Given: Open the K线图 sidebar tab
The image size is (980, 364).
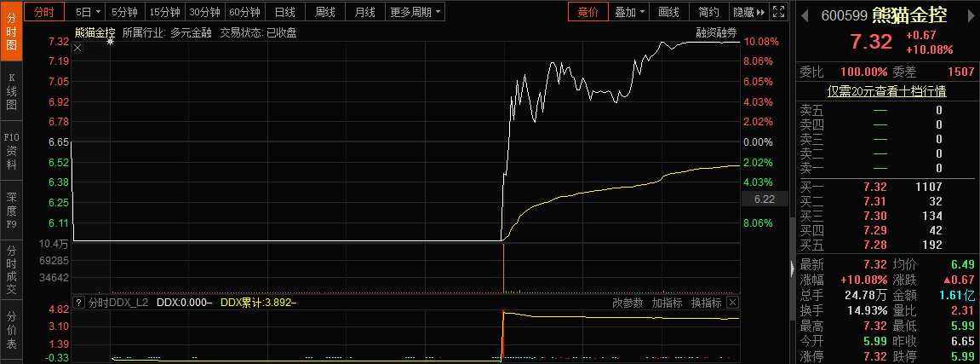Looking at the screenshot, I should pos(12,91).
